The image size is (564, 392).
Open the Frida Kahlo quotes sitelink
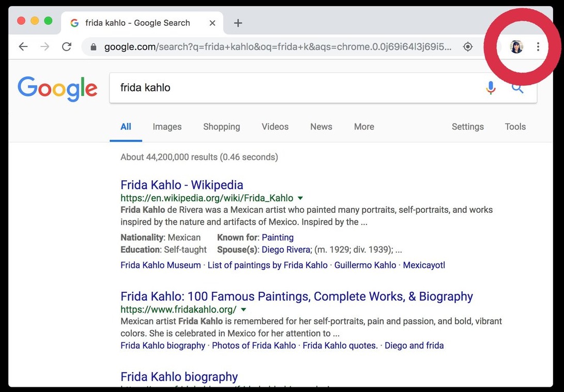[340, 346]
